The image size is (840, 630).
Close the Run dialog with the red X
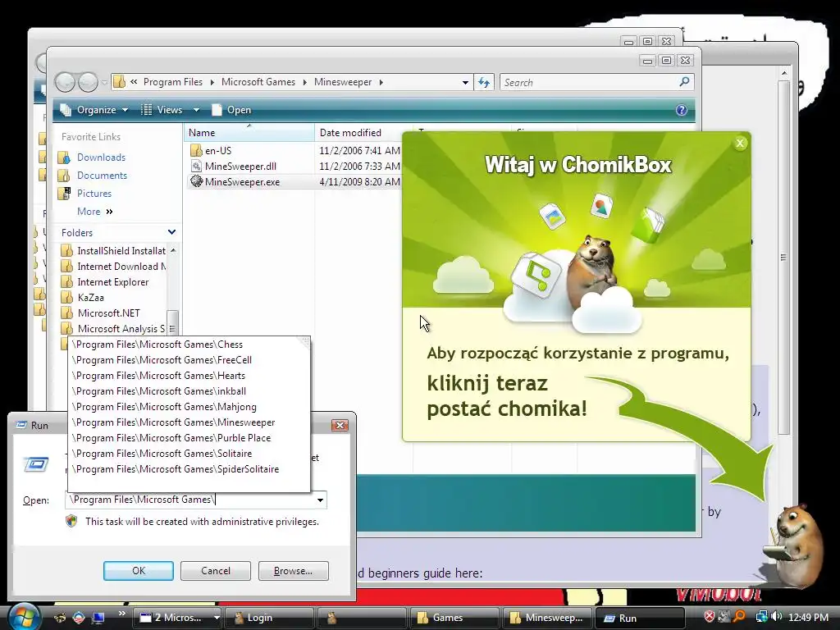point(340,425)
